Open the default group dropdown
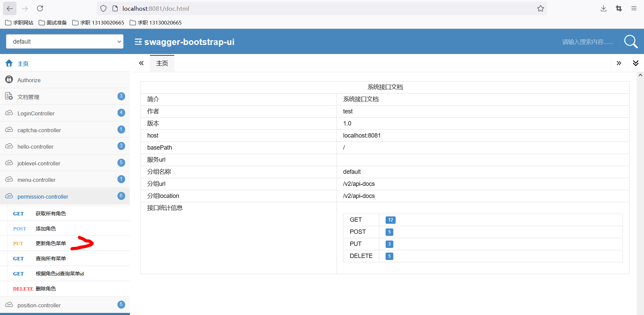Screen dimensions: 644x315 [x=65, y=42]
